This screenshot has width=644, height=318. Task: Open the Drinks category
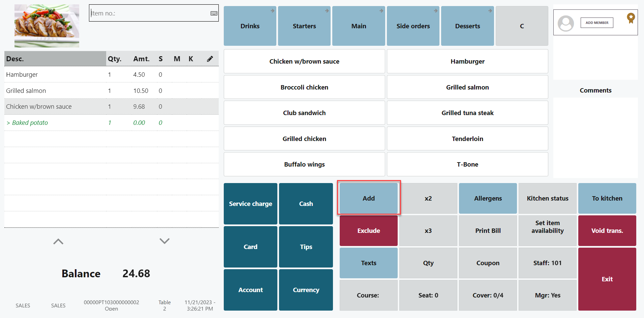(250, 26)
